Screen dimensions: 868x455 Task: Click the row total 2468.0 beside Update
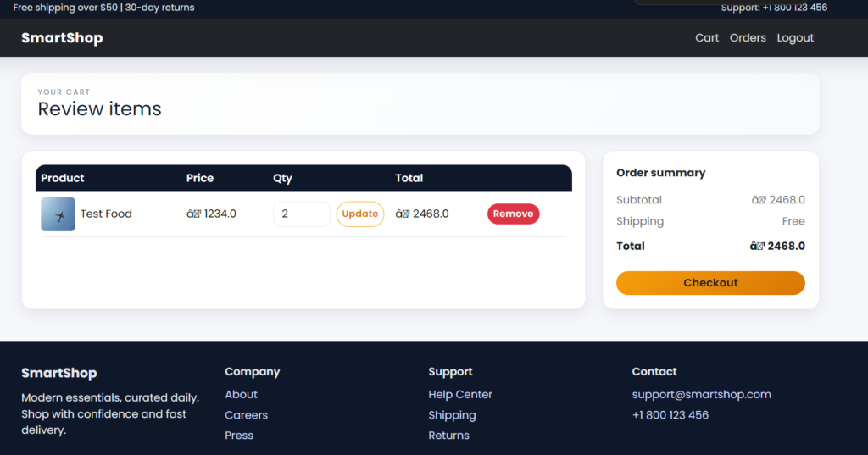pyautogui.click(x=422, y=214)
